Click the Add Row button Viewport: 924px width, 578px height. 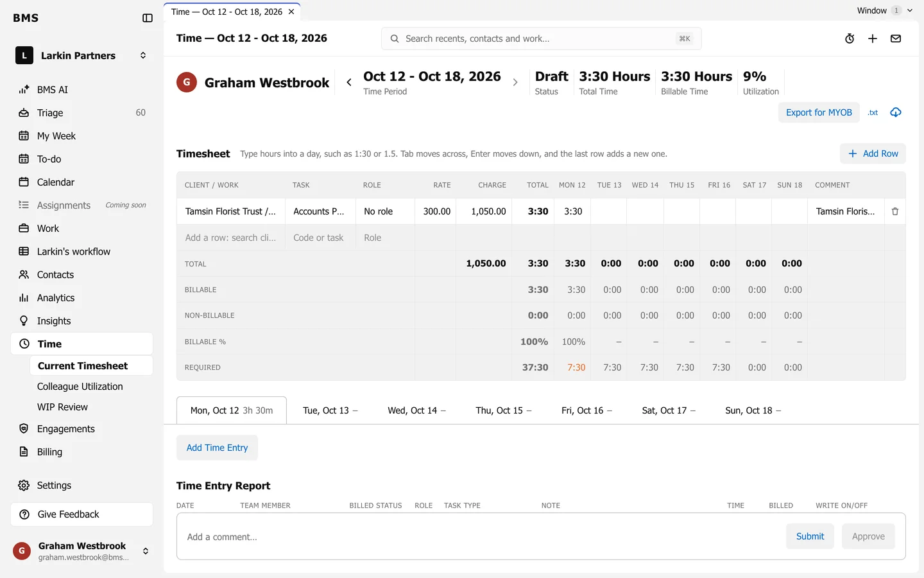873,153
